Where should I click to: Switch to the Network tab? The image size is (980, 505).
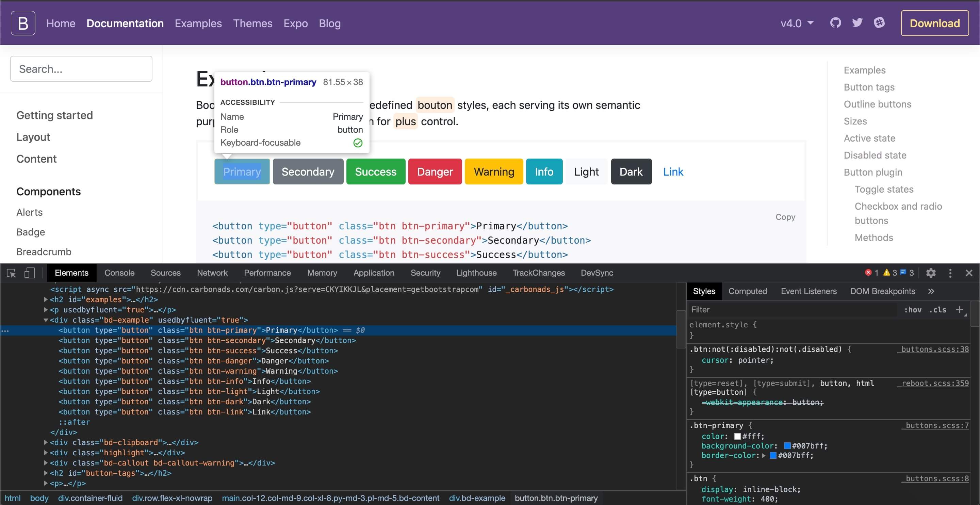[x=212, y=273]
